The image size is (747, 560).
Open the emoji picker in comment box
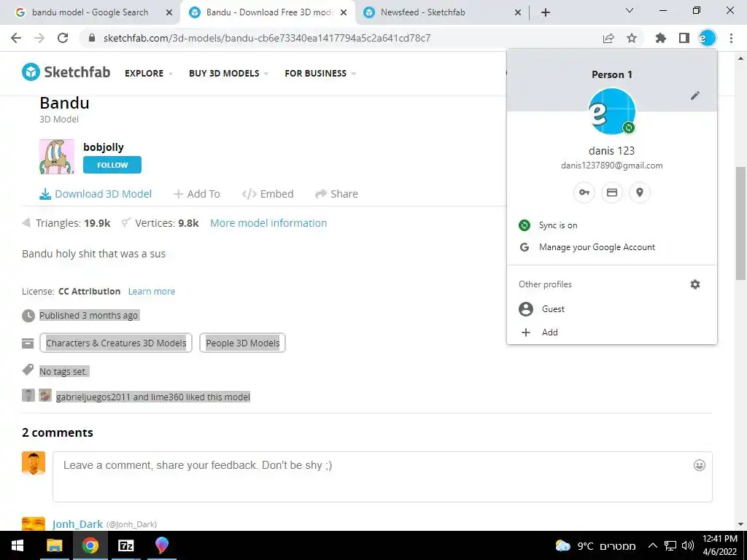(700, 465)
